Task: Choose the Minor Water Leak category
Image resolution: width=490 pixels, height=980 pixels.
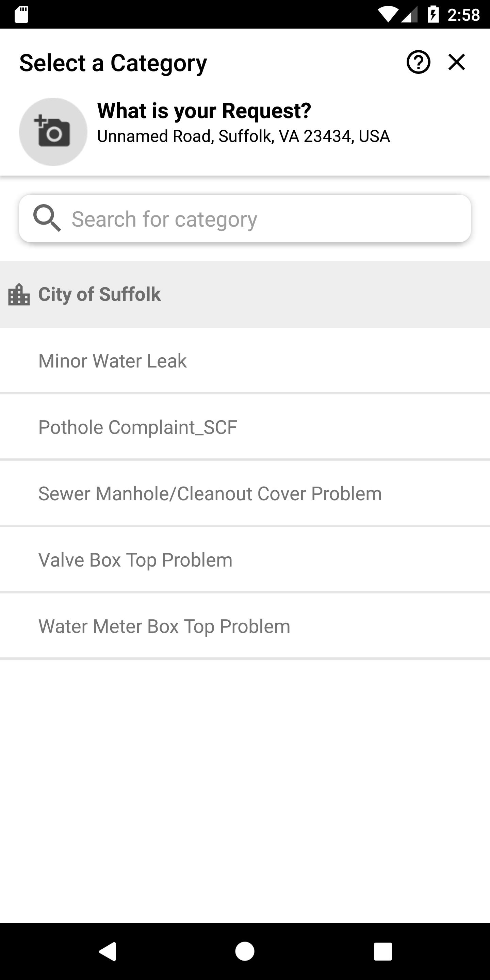Action: 245,361
